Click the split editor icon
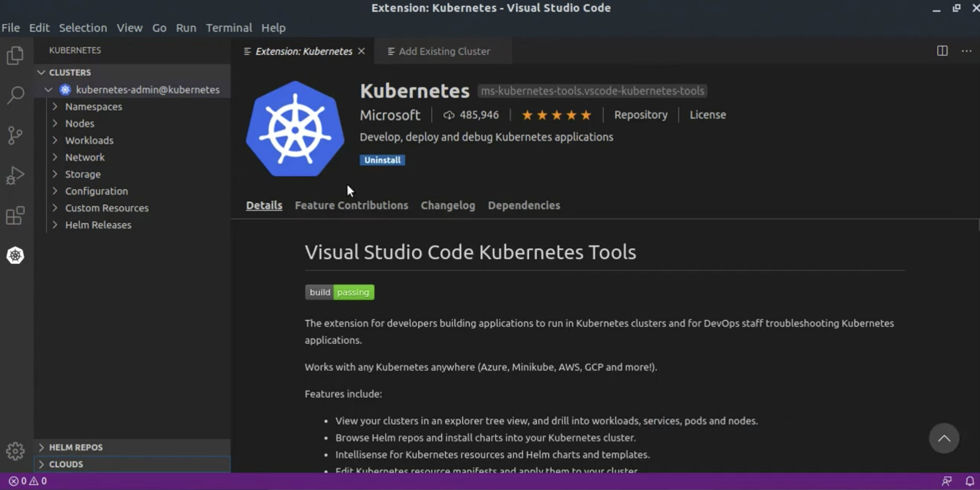The height and width of the screenshot is (490, 980). (x=942, y=51)
